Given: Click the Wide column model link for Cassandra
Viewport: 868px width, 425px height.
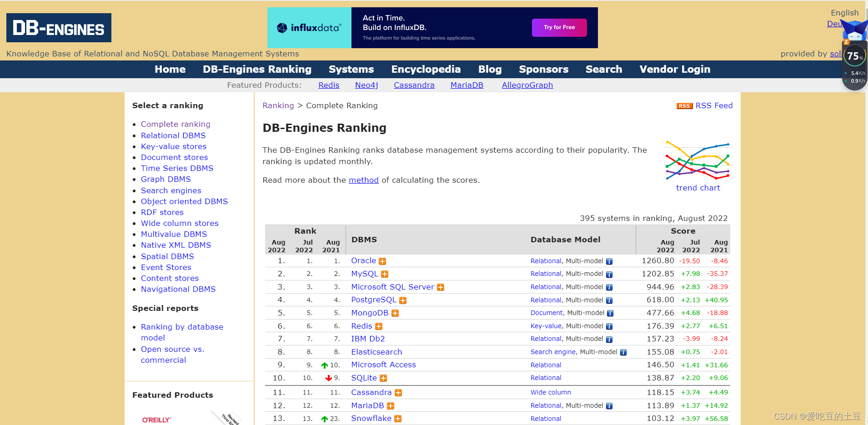Looking at the screenshot, I should (x=551, y=392).
